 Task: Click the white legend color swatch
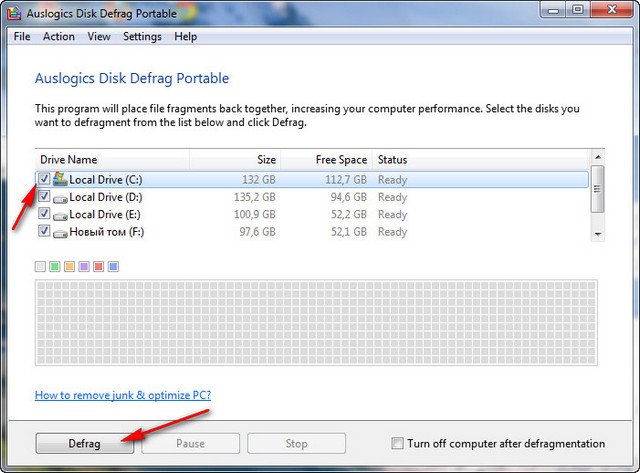[40, 267]
